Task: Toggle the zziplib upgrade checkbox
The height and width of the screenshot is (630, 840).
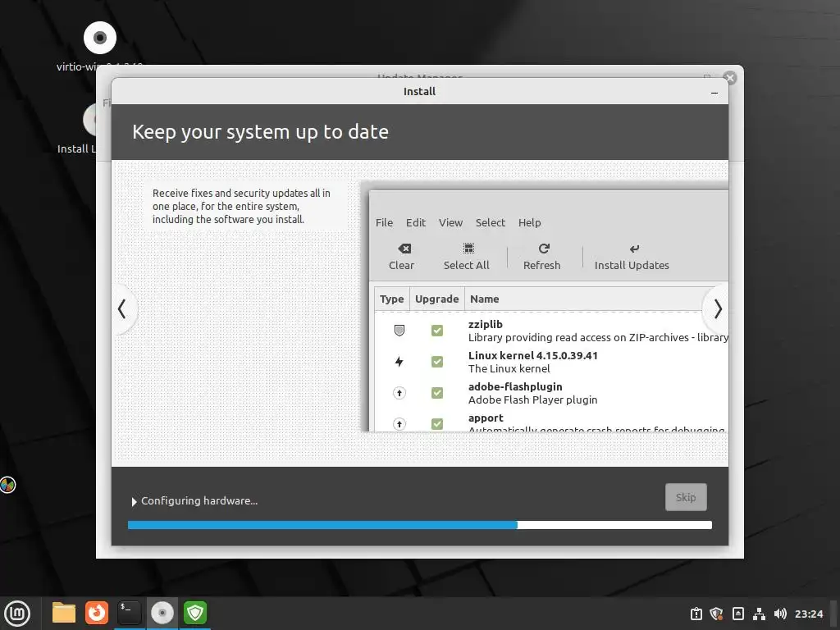Action: [x=437, y=331]
